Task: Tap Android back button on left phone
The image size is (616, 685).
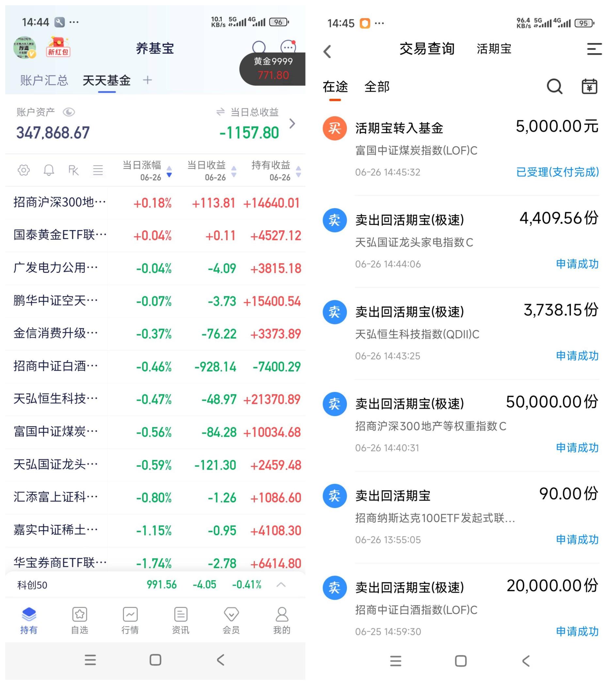Action: (x=221, y=660)
